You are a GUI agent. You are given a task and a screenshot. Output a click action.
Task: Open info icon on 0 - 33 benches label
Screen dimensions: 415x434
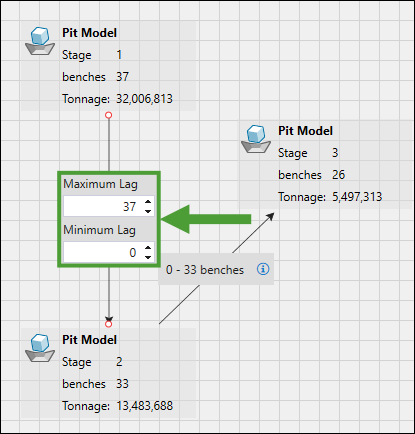263,269
